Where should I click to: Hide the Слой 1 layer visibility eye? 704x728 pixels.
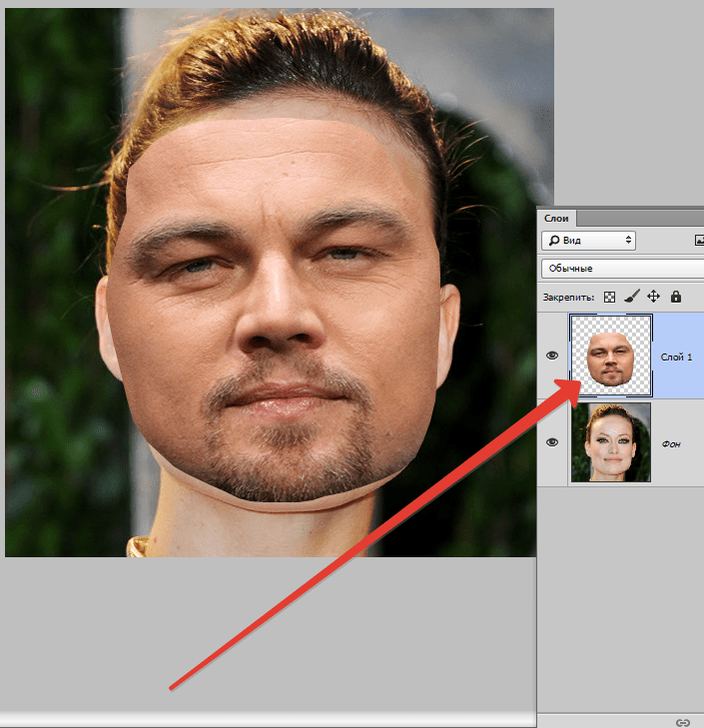click(552, 356)
